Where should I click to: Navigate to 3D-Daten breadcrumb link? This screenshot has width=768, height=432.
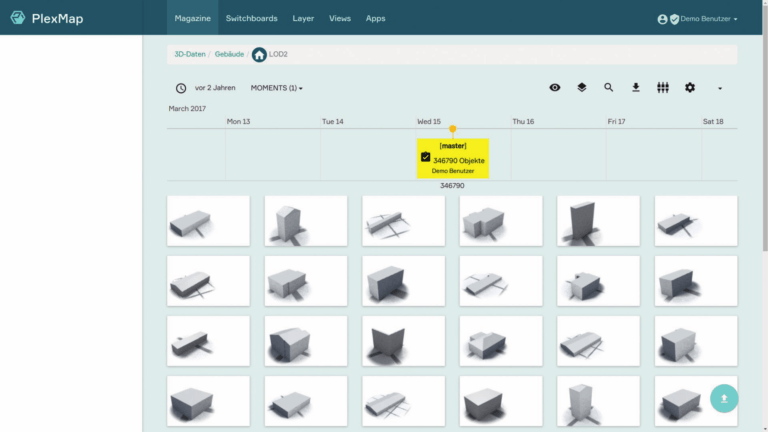pos(190,55)
